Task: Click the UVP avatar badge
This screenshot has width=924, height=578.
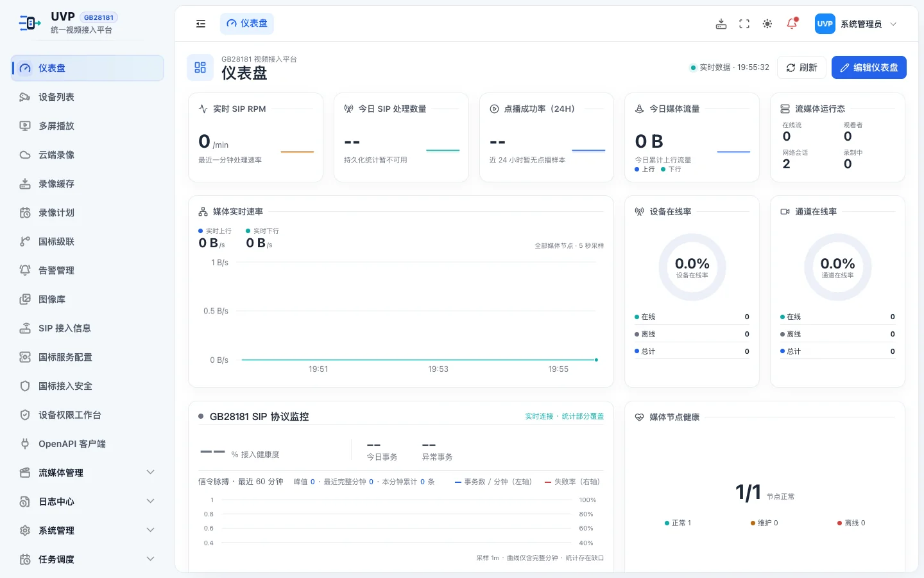Action: [x=825, y=24]
